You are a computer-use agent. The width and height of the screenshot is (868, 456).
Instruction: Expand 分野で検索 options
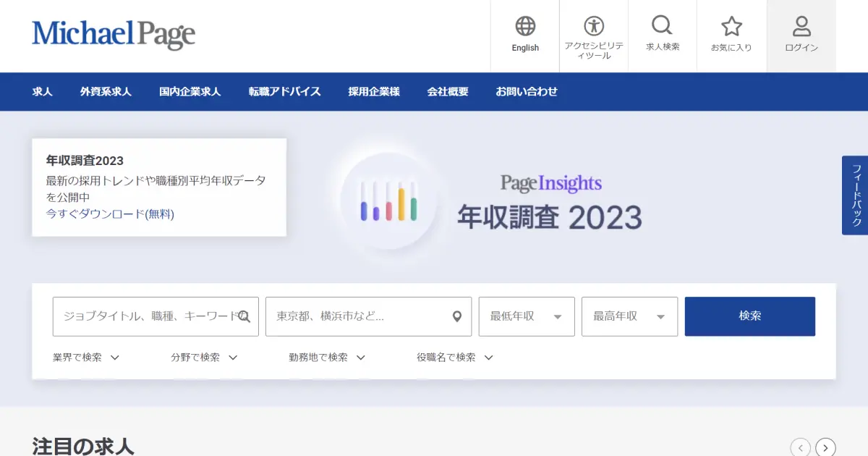click(204, 358)
